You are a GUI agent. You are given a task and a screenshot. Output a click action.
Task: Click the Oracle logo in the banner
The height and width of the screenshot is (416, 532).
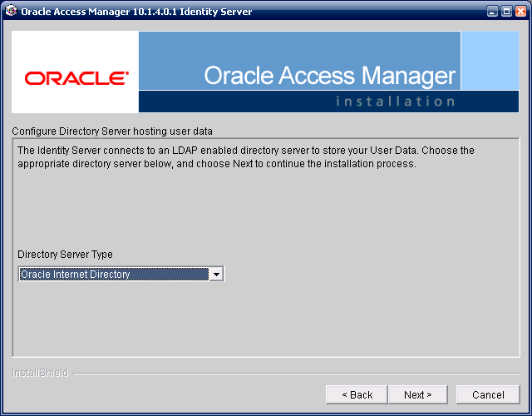76,78
